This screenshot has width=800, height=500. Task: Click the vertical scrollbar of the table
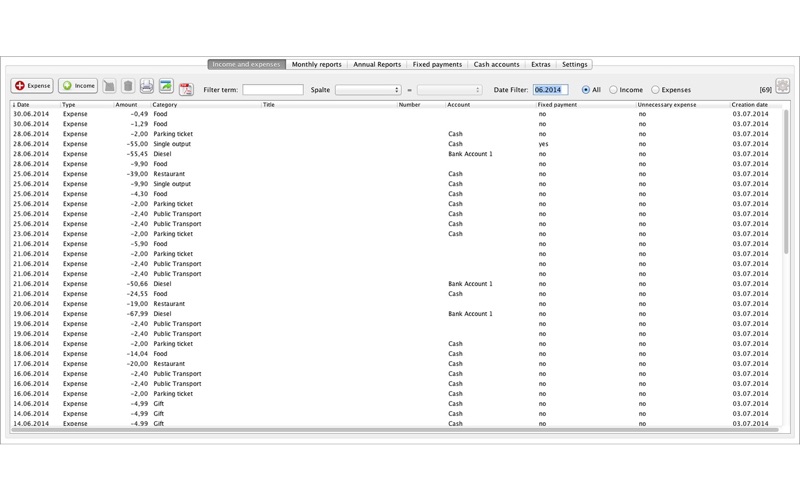[x=786, y=181]
